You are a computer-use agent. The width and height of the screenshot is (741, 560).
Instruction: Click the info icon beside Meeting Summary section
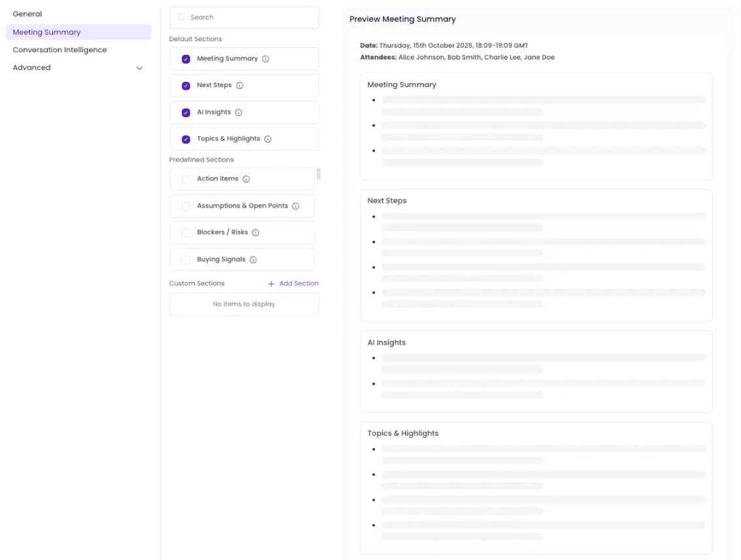266,59
